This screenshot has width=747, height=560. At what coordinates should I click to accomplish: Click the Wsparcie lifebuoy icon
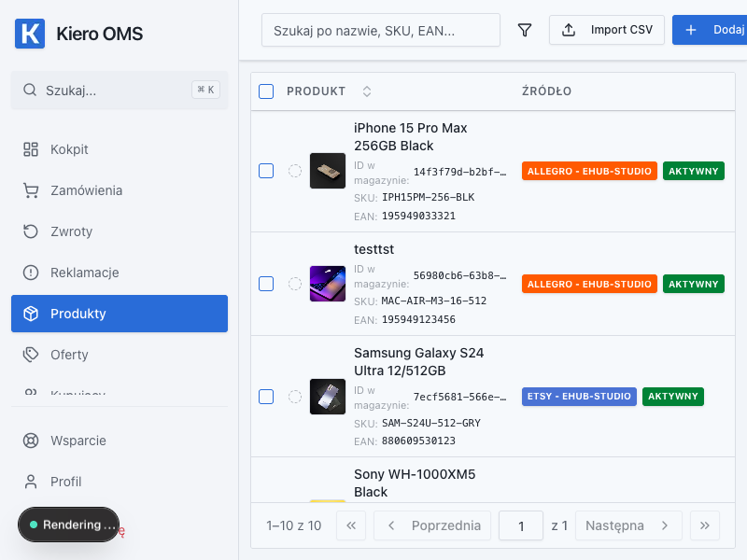[x=31, y=441]
